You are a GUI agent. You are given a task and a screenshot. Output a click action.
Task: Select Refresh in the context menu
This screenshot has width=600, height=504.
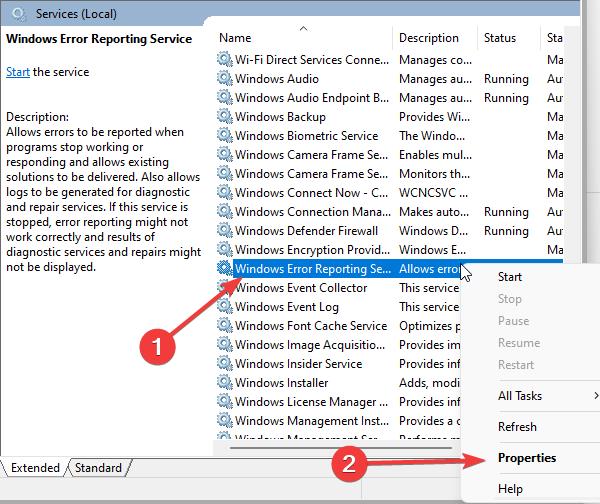click(x=517, y=427)
